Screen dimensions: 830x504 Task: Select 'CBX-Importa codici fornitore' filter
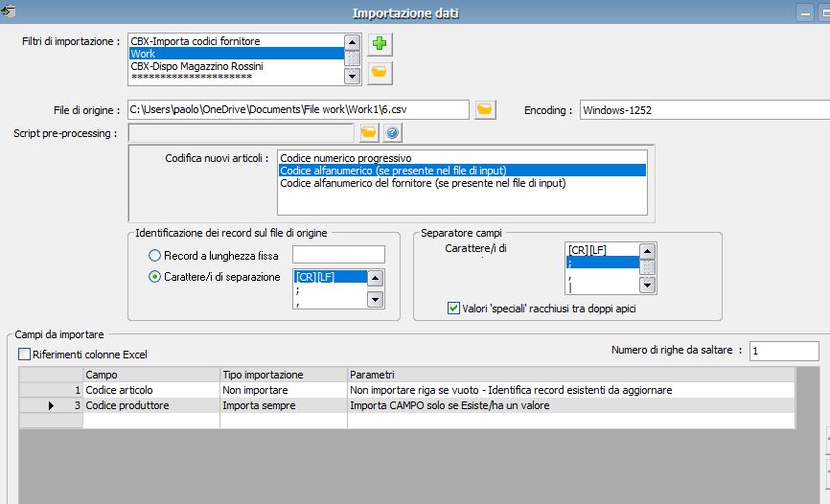[237, 41]
